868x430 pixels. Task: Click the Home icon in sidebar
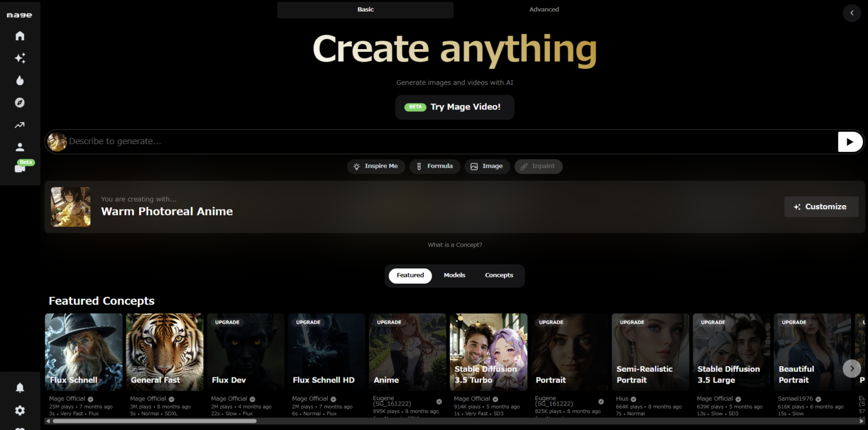coord(20,36)
